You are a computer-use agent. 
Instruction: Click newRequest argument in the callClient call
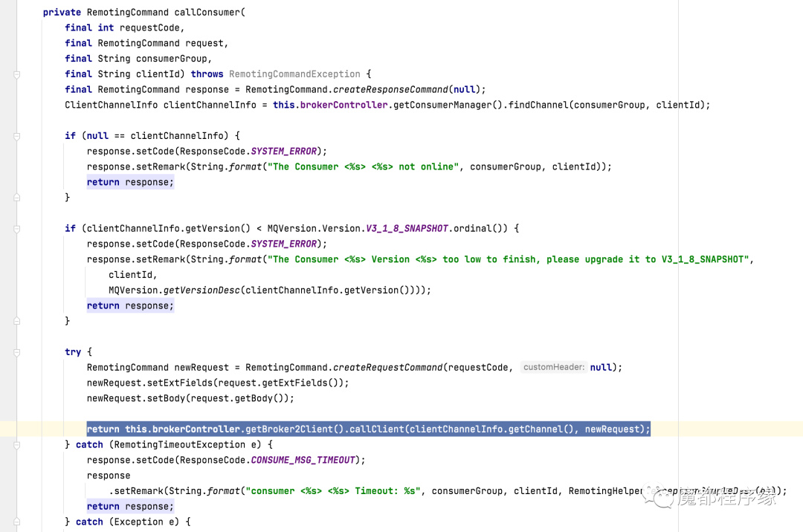[x=612, y=429]
